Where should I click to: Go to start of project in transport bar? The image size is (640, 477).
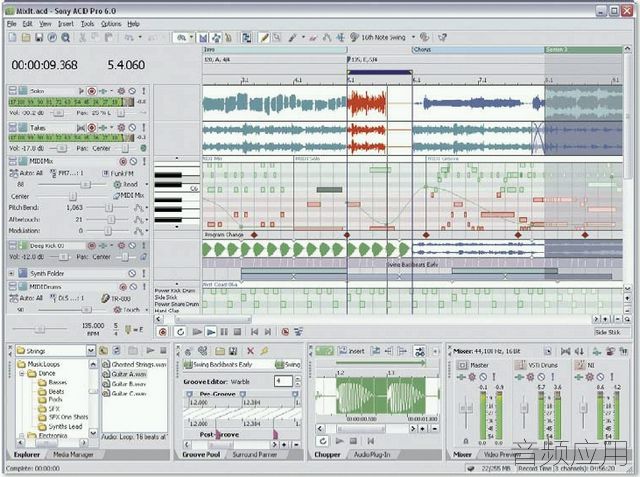tap(254, 332)
